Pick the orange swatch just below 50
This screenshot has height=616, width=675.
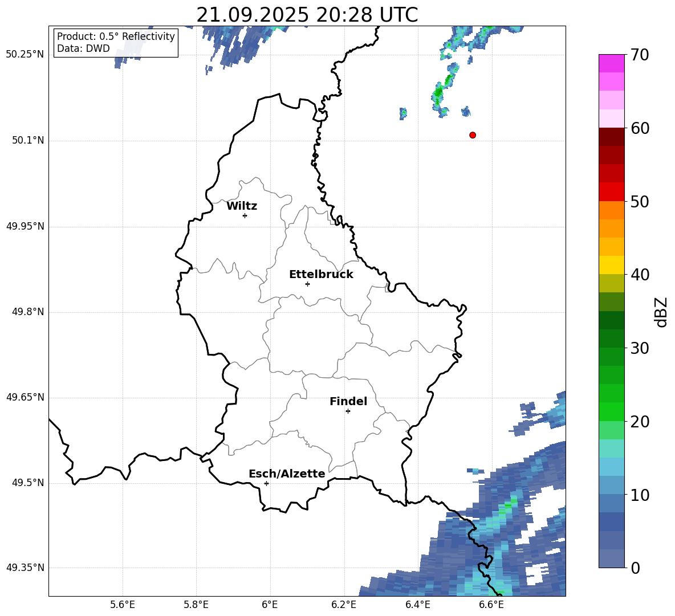tap(612, 210)
